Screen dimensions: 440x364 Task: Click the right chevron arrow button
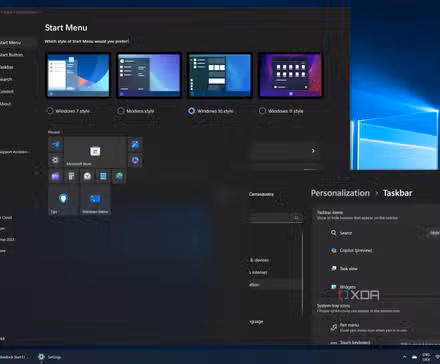pyautogui.click(x=313, y=151)
